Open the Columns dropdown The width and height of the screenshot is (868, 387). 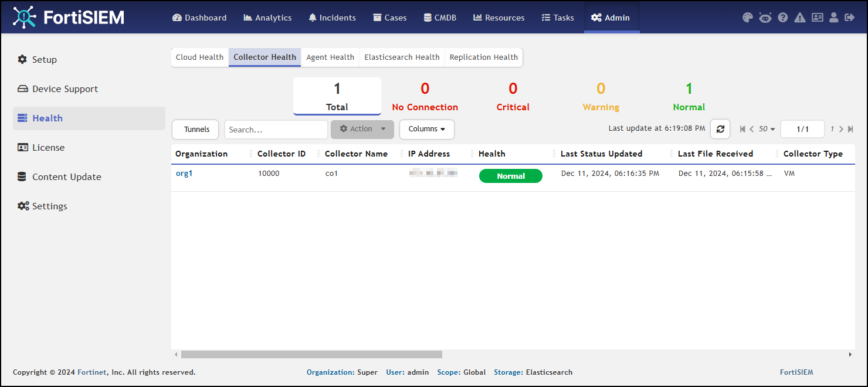(426, 129)
